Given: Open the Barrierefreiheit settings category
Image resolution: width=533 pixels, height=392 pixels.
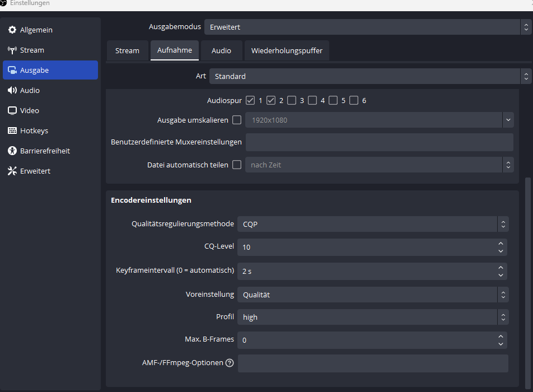Looking at the screenshot, I should pos(50,151).
